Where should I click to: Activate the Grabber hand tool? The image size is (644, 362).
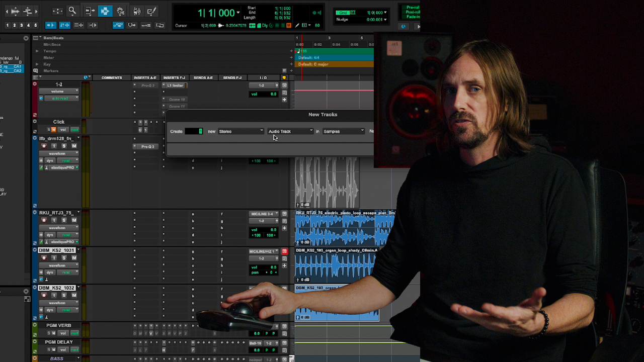pos(121,11)
